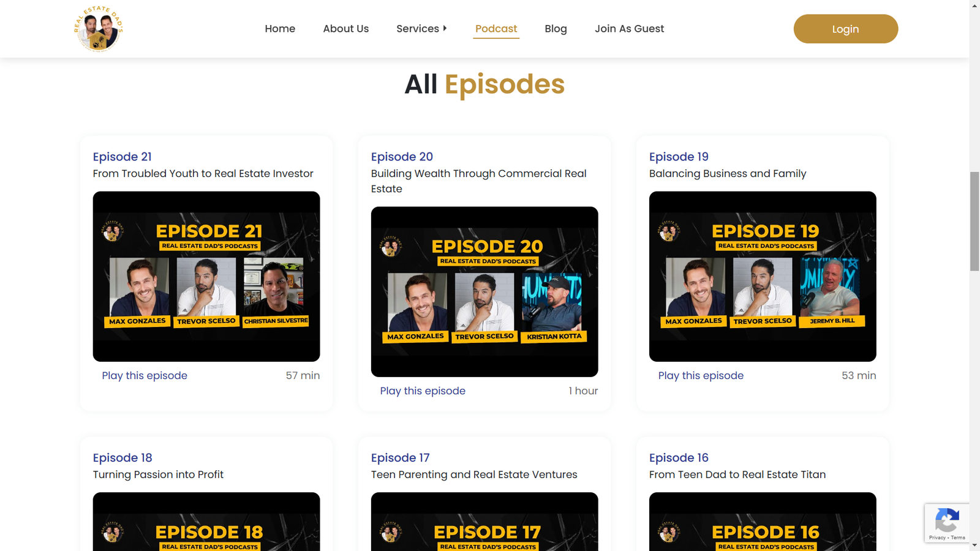Expand the Services dropdown arrow
The height and width of the screenshot is (551, 980).
[445, 28]
